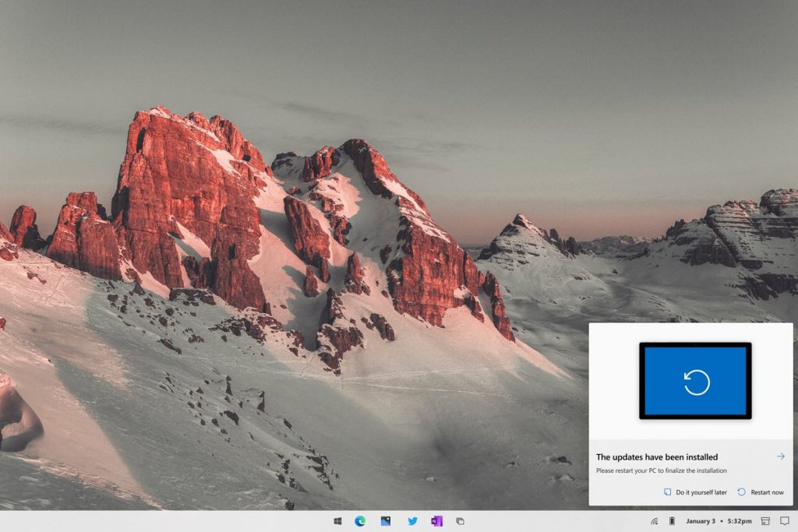Check the battery status icon

(x=672, y=521)
